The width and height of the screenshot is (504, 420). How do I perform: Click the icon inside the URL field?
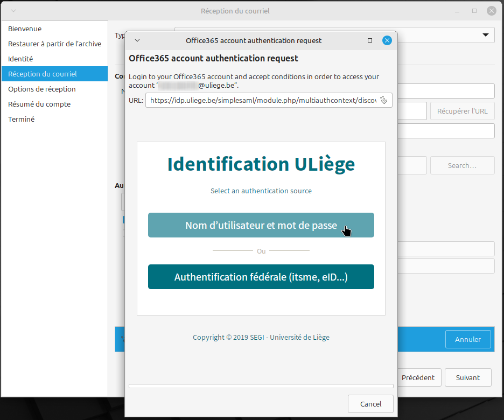coord(384,100)
